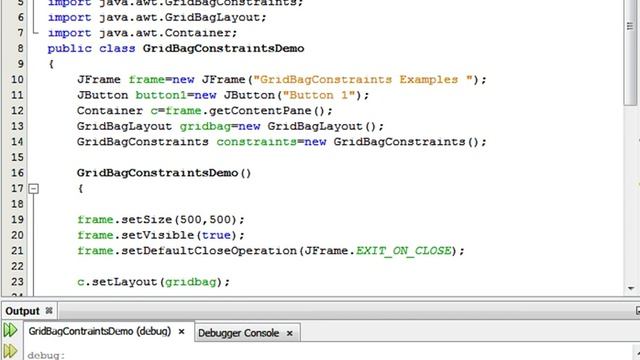Close the Debugger Console tab
Viewport: 640px width, 360px height.
tap(289, 333)
